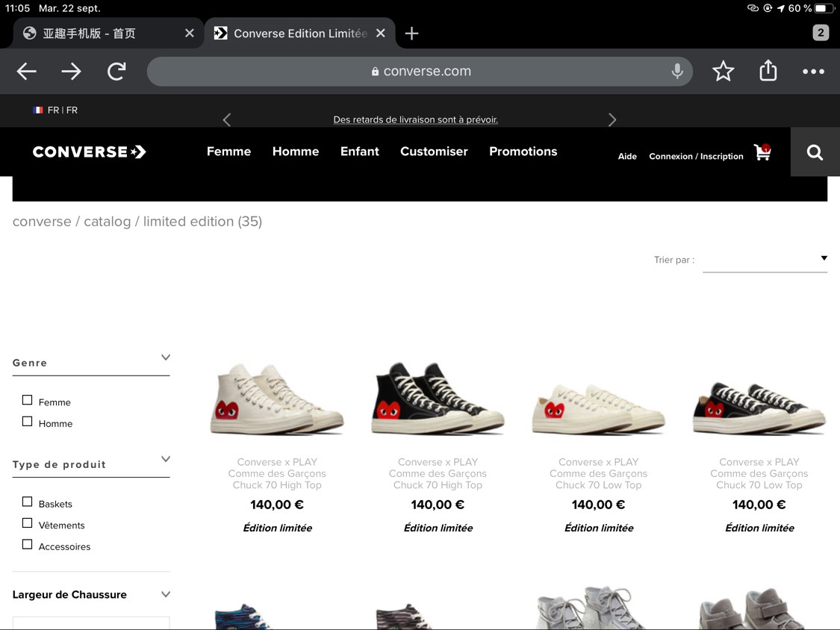
Task: Switch to the 亚趣手机版 - 首页 tab
Action: coord(107,33)
